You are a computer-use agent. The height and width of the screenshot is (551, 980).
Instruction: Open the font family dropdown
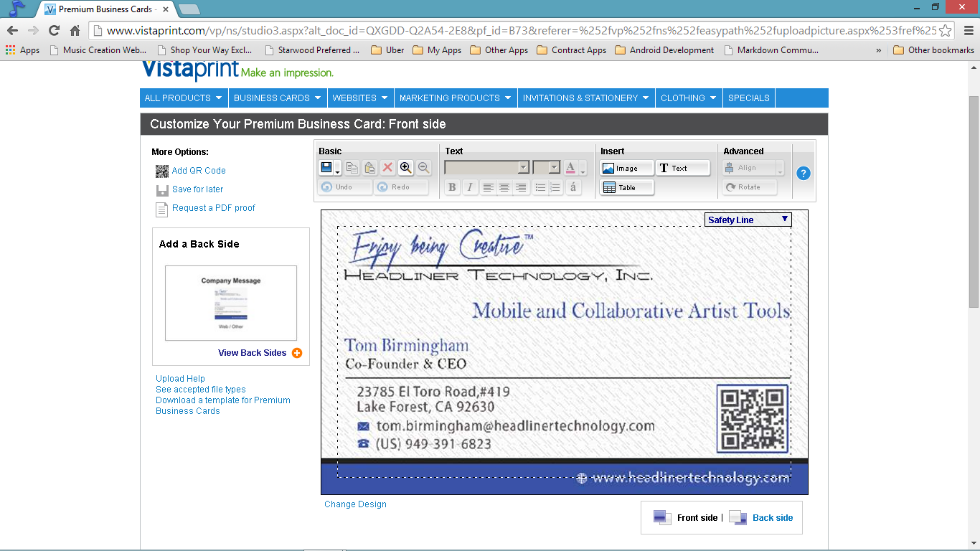(x=487, y=168)
